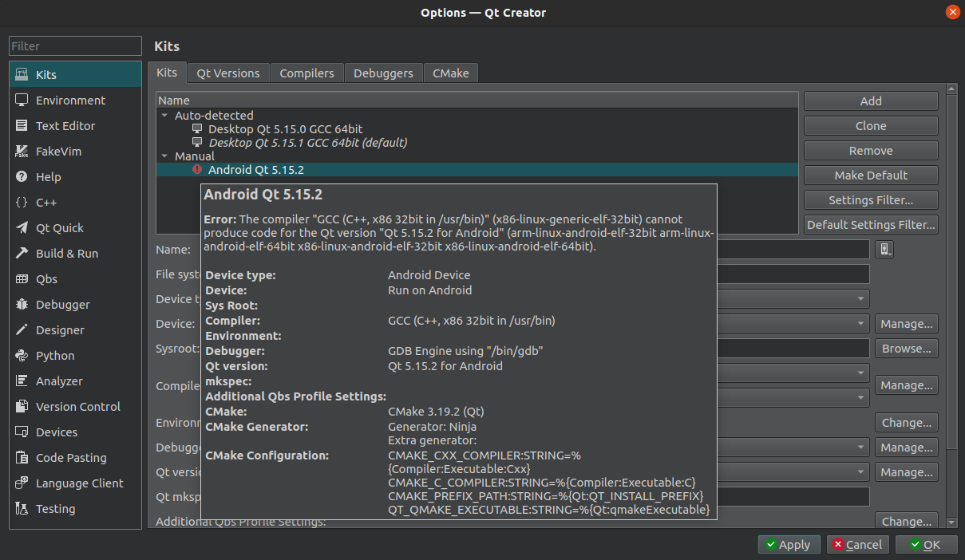The width and height of the screenshot is (965, 560).
Task: Click Change... for Additional Qbs Profile Settings
Action: point(907,522)
